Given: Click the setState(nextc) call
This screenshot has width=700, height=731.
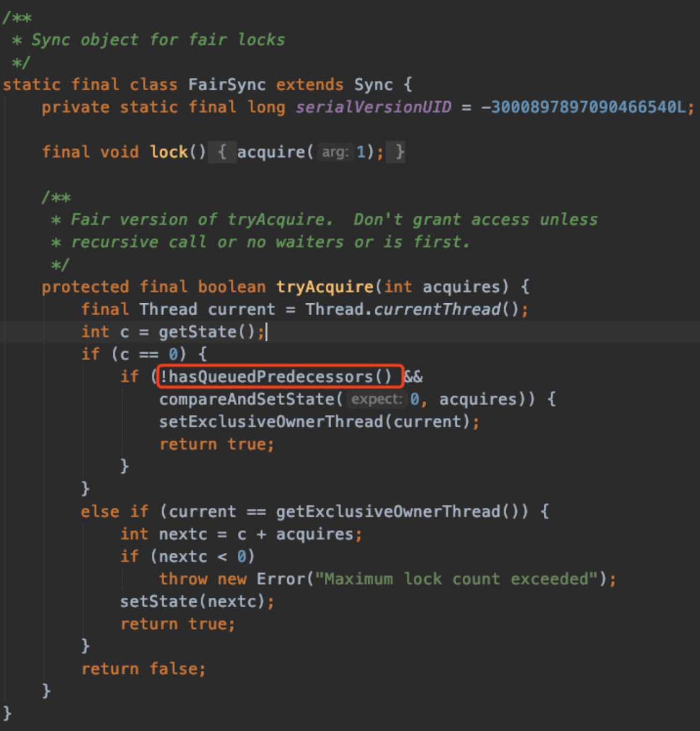Looking at the screenshot, I should point(193,601).
